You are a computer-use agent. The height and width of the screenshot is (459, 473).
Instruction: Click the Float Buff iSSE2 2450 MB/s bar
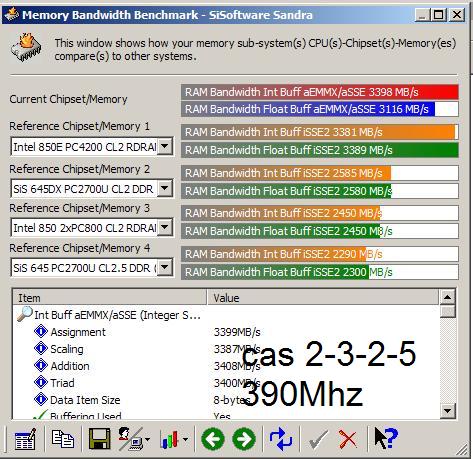coord(320,231)
